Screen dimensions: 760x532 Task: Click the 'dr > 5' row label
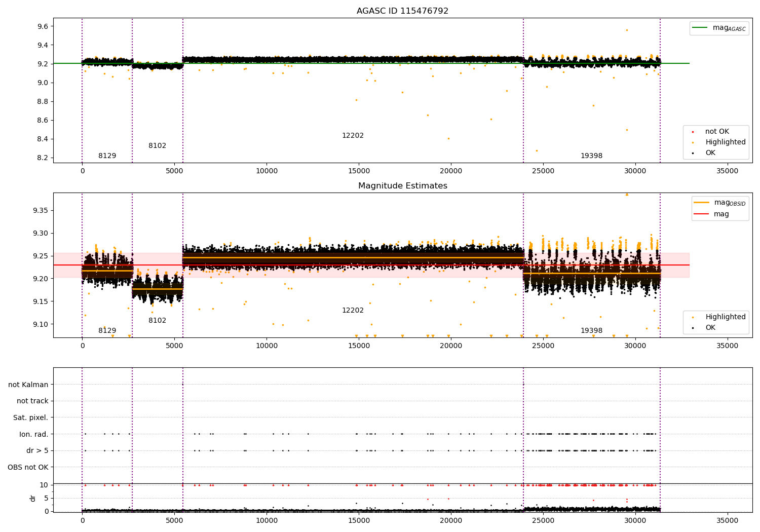pyautogui.click(x=37, y=451)
